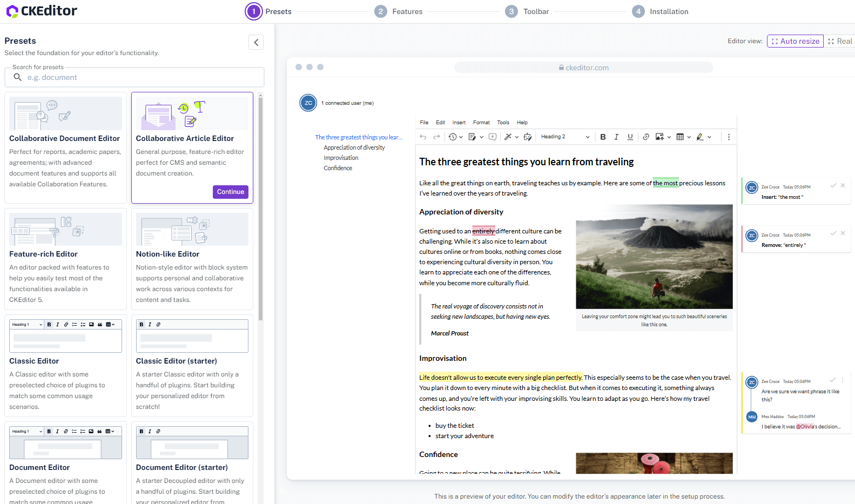Discard the 'entirely' removal suggestion
Viewport: 855px width, 504px height.
coord(843,233)
